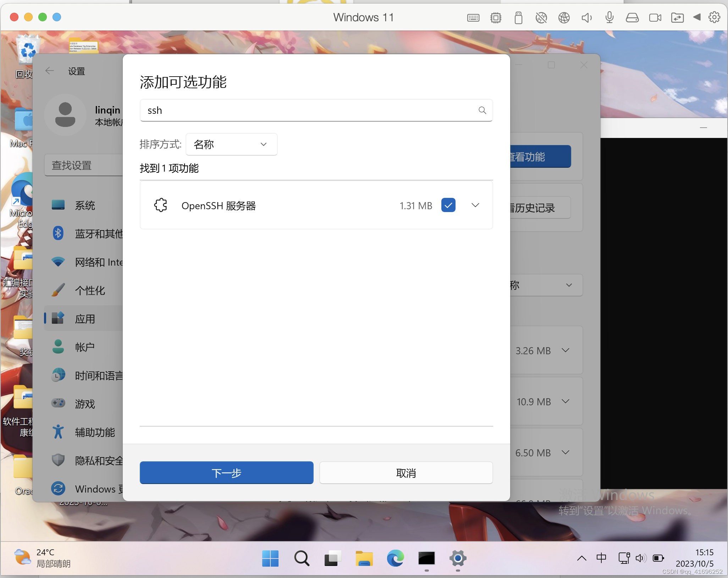Click the linqin user avatar
This screenshot has width=728, height=578.
coord(65,115)
